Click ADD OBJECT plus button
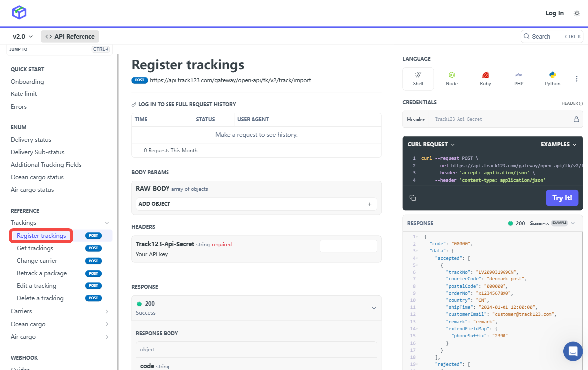 369,204
